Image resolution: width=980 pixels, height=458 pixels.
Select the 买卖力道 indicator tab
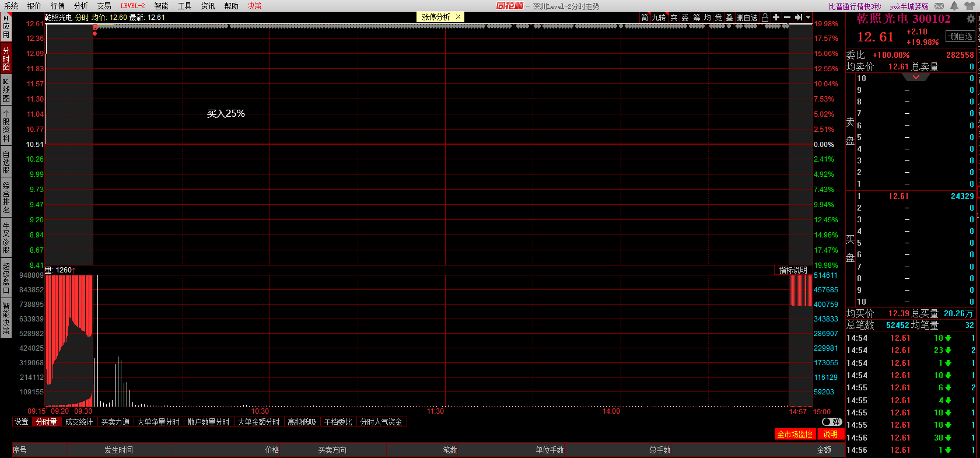point(116,422)
